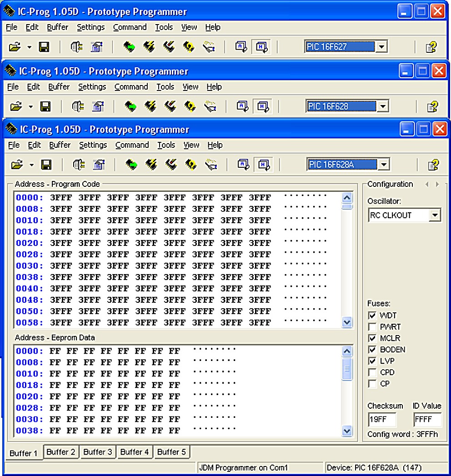Click Program All icon in PIC 16F628 window

(150, 106)
